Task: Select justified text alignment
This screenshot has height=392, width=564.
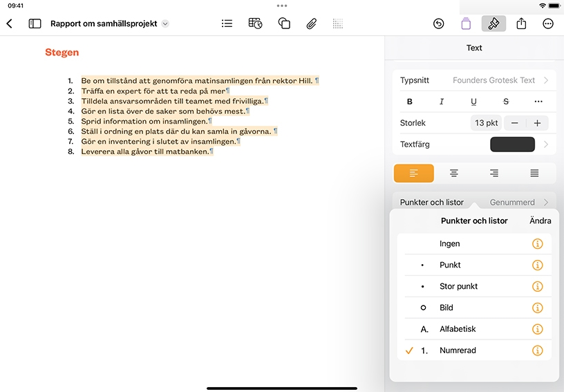Action: (534, 174)
